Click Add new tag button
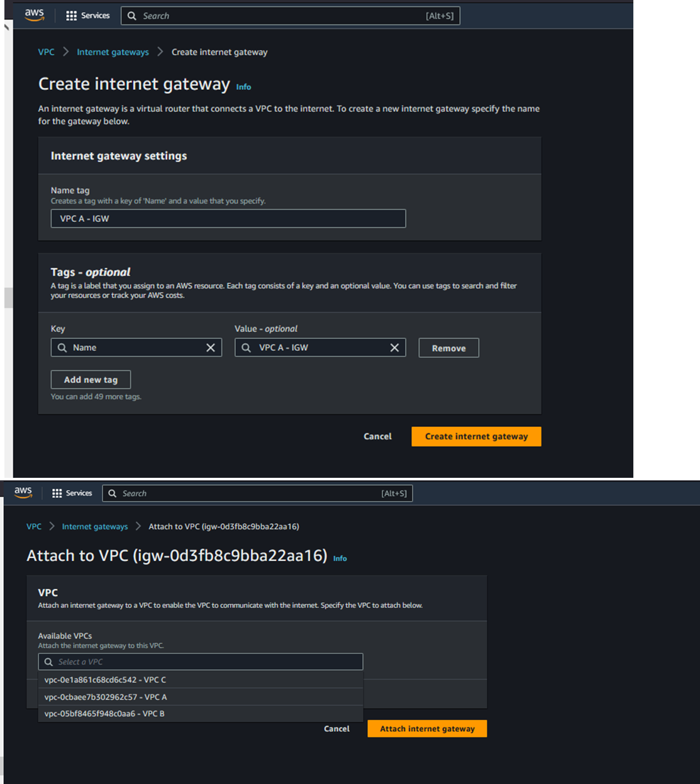The width and height of the screenshot is (700, 784). (x=91, y=380)
